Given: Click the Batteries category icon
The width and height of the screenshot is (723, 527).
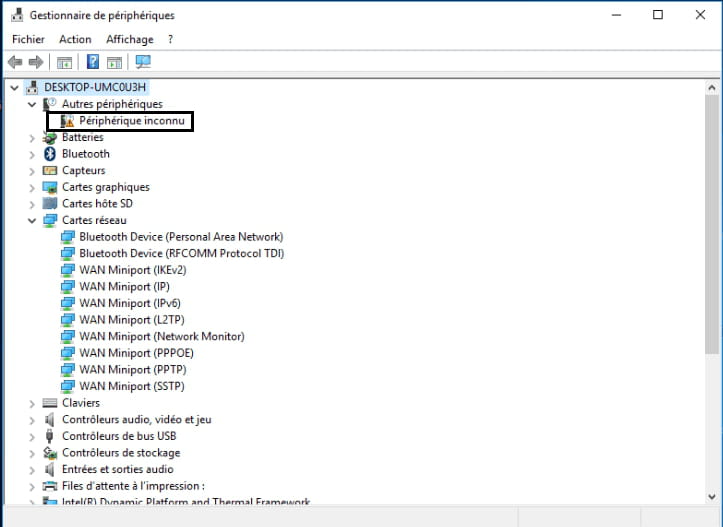Looking at the screenshot, I should click(x=49, y=137).
